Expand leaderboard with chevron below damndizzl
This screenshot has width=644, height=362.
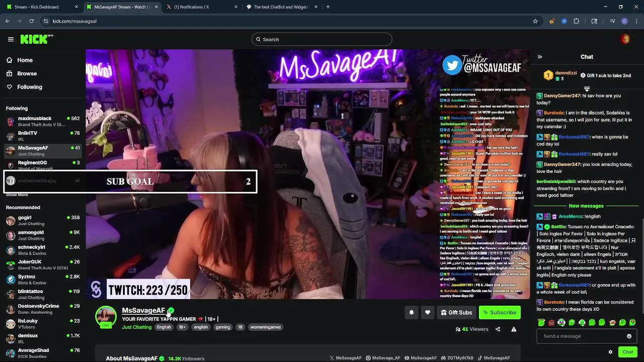tap(587, 89)
